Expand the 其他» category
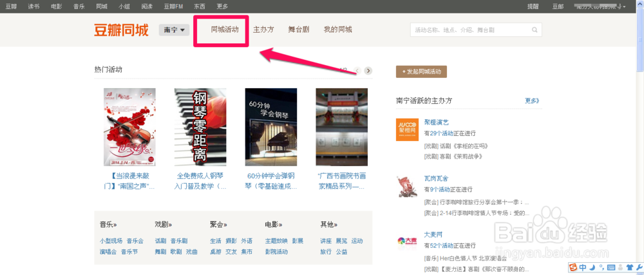Image resolution: width=644 pixels, height=275 pixels. click(x=329, y=225)
